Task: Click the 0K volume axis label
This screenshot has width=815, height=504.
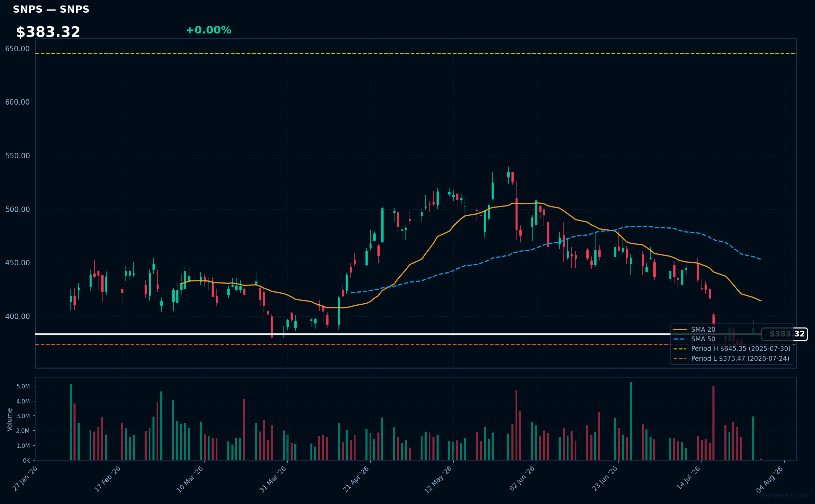Action: point(26,461)
